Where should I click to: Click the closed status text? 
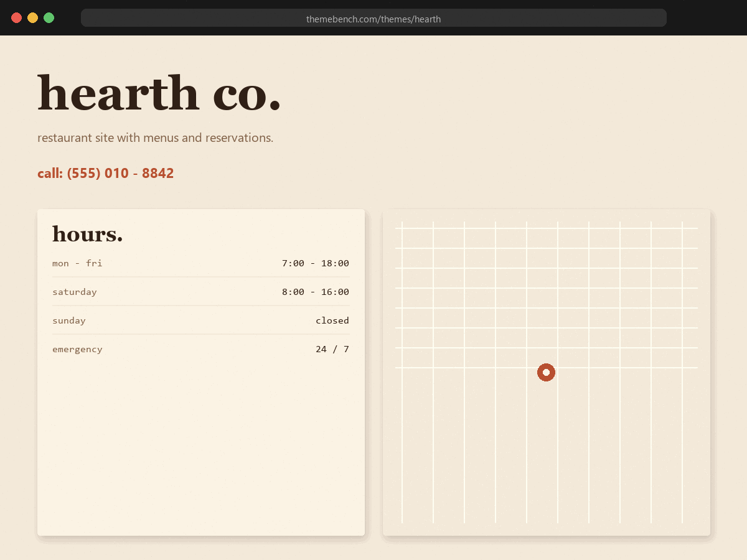[x=332, y=320]
